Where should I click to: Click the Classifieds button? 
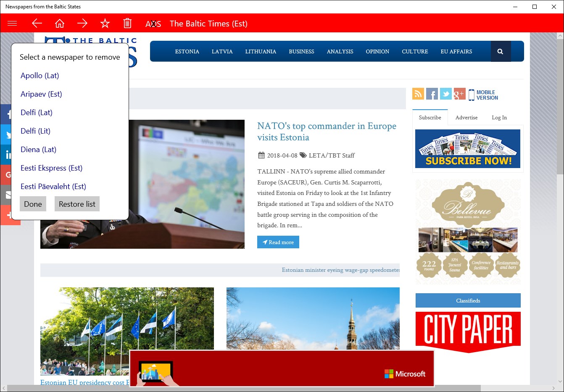point(468,300)
